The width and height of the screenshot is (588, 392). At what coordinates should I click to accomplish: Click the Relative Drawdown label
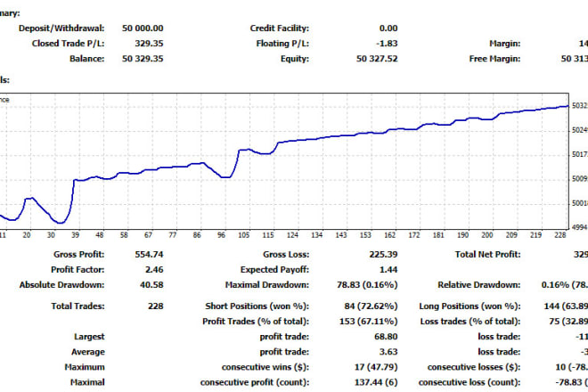479,285
